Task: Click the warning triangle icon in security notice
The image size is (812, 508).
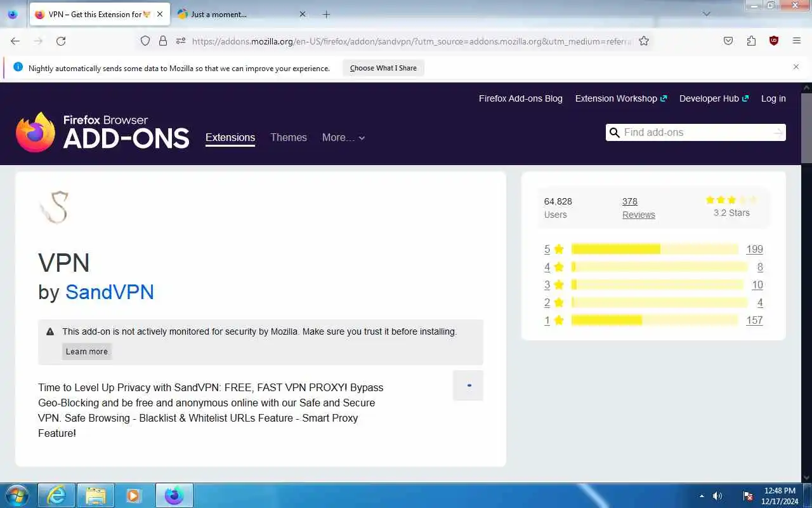Action: pyautogui.click(x=50, y=331)
